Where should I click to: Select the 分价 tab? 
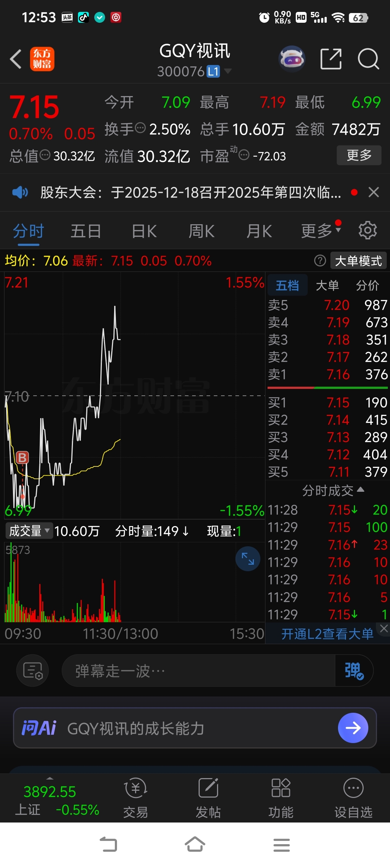tap(368, 285)
